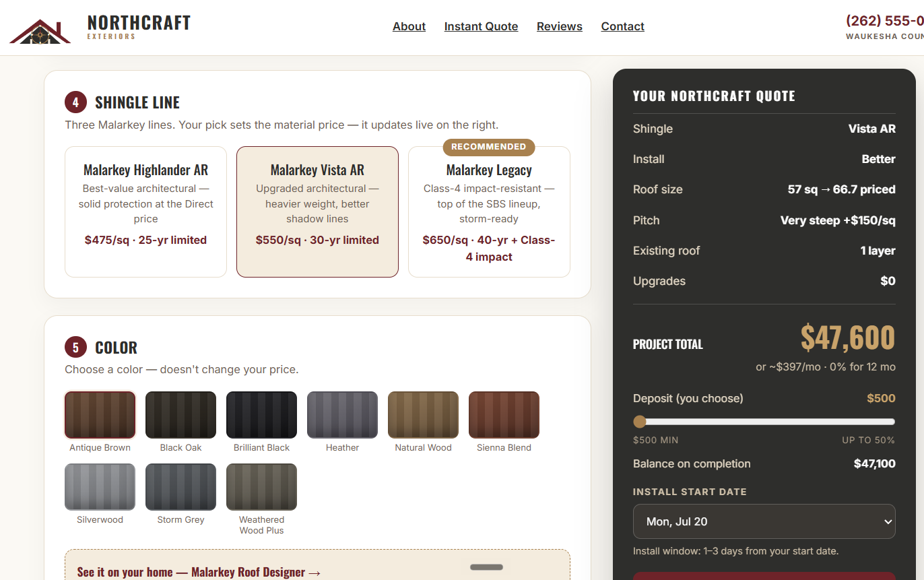The height and width of the screenshot is (580, 924).
Task: Choose the Silverwood color swatch
Action: (100, 487)
